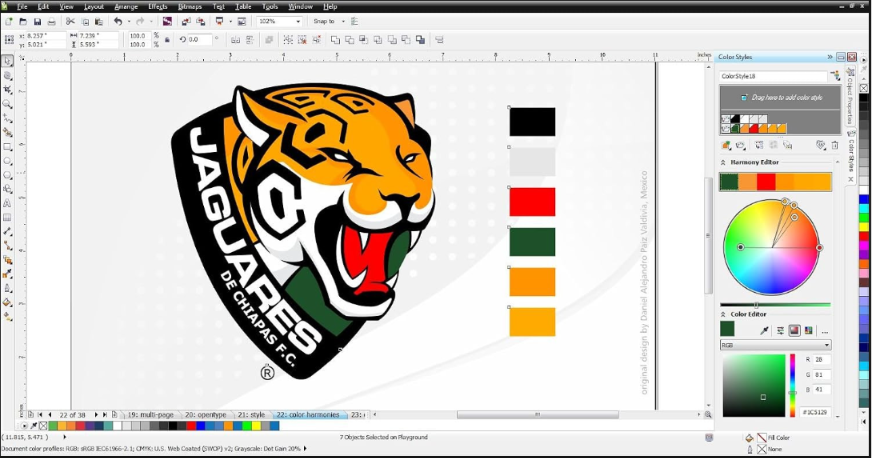This screenshot has height=458, width=872.
Task: Click the trash icon in Color Styles
Action: pos(834,145)
